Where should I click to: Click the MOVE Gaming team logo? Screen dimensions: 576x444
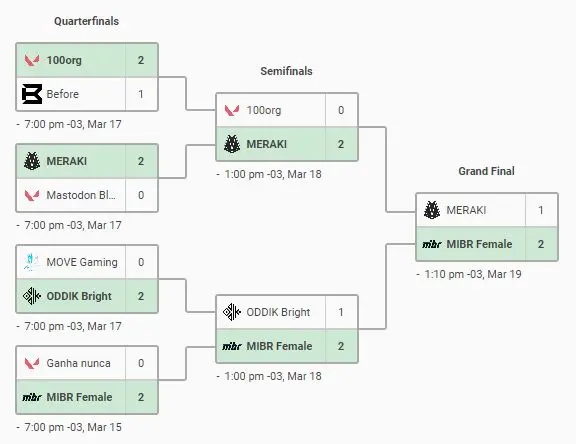coord(32,262)
